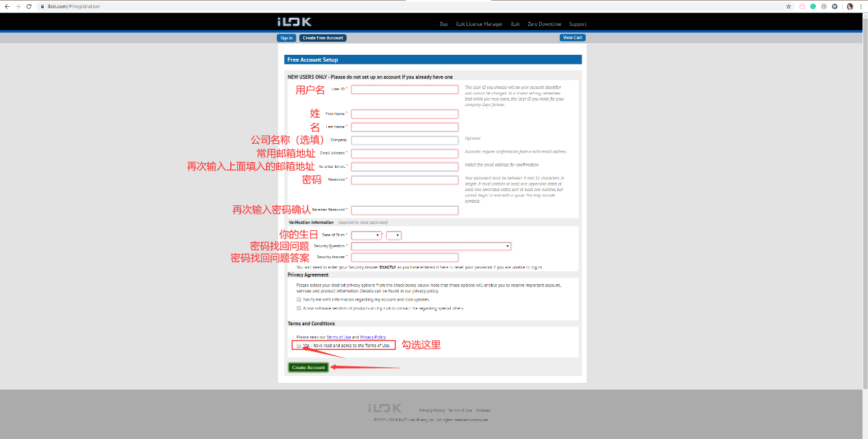
Task: Open the iLok nav menu item
Action: pyautogui.click(x=515, y=24)
